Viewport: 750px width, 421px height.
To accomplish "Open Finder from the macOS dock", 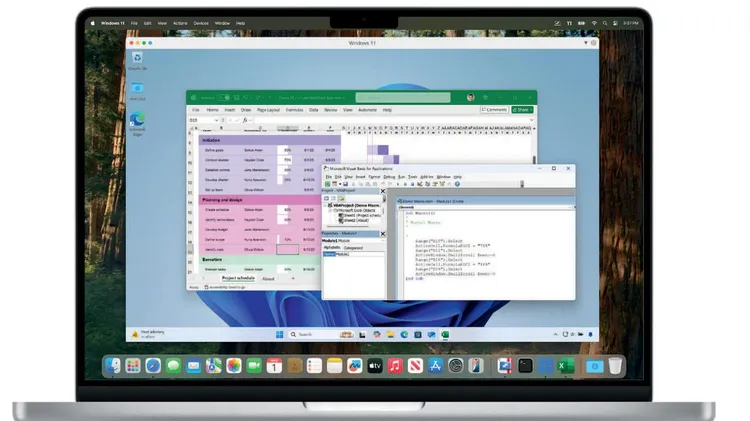I will 113,366.
